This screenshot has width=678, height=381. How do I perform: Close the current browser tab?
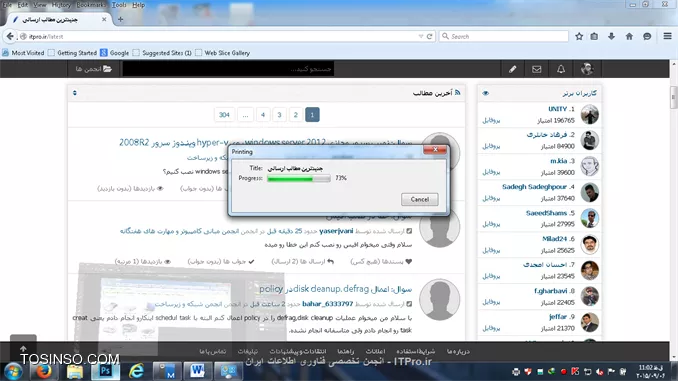tap(104, 19)
